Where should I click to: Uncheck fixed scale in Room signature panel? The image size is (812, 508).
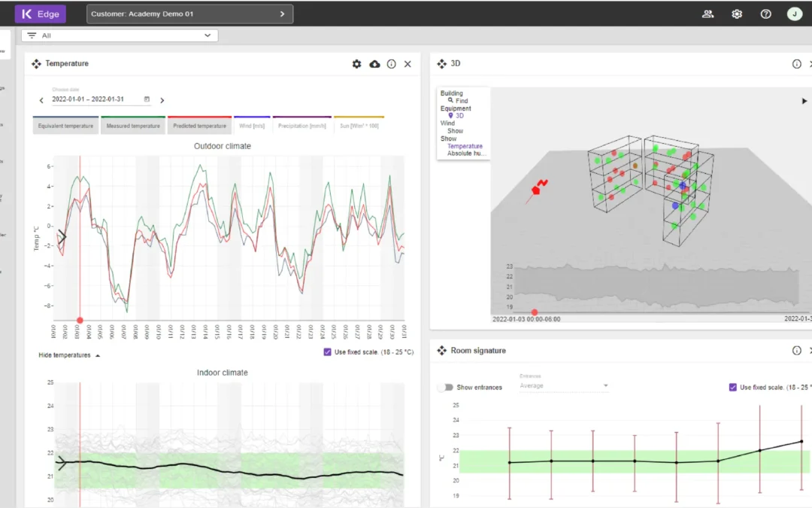pos(733,388)
